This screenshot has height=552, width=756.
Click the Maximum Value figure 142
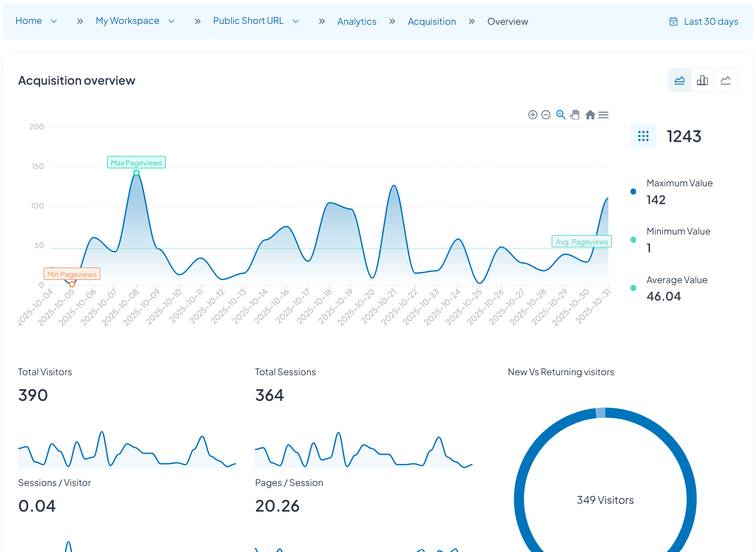coord(656,200)
